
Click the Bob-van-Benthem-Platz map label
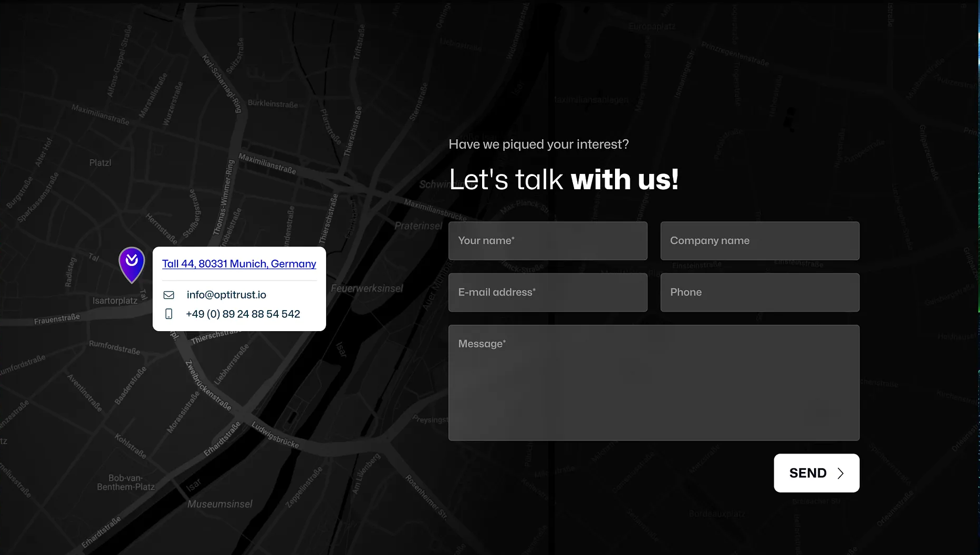point(126,482)
